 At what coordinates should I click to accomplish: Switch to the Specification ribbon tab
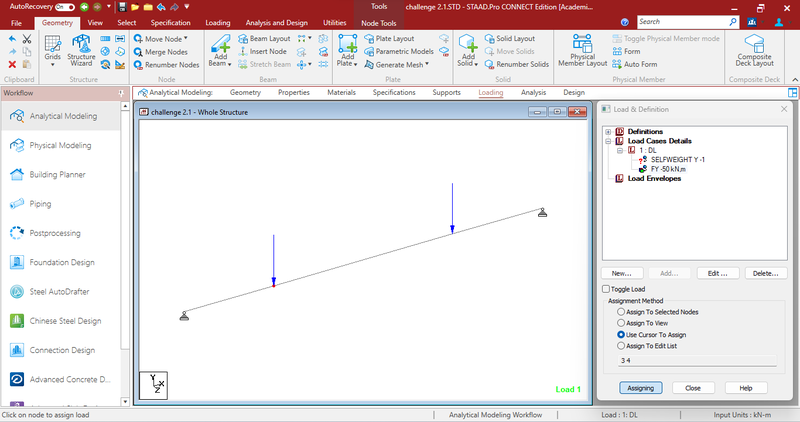170,23
